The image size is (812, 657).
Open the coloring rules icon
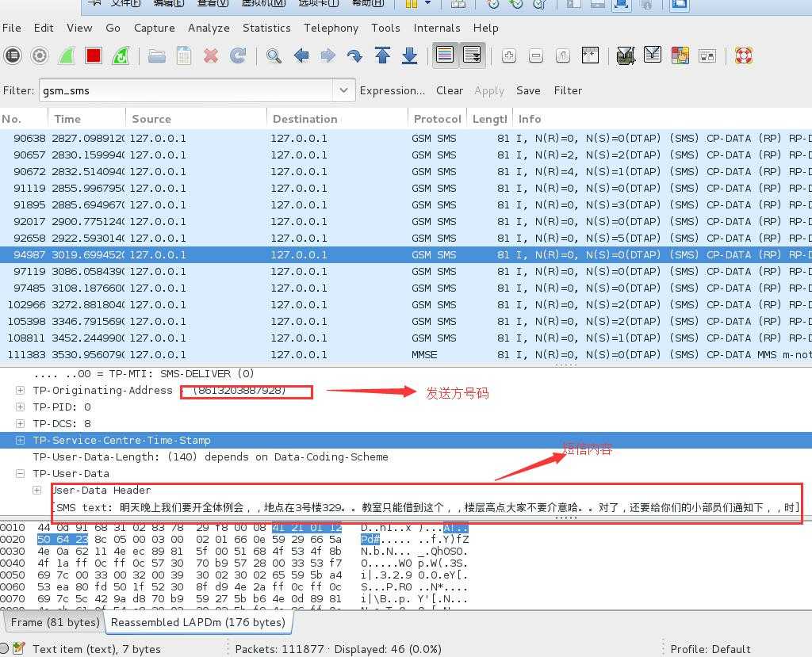[680, 55]
